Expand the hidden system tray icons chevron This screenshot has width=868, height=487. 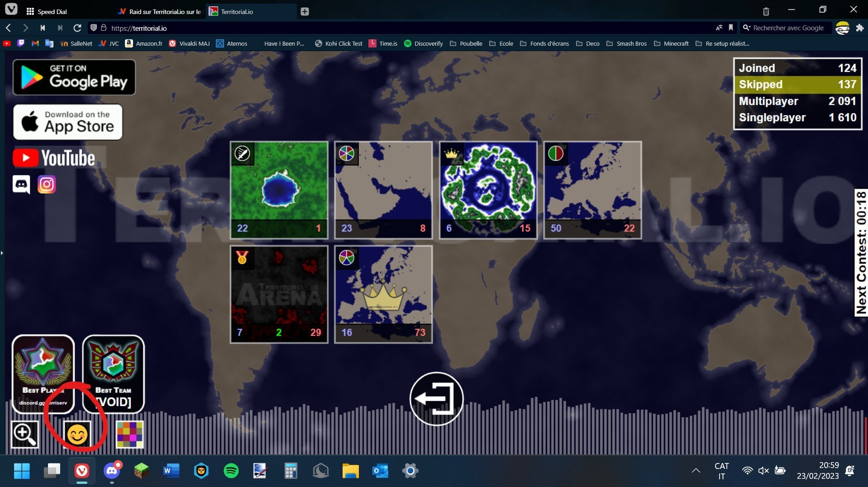point(696,471)
